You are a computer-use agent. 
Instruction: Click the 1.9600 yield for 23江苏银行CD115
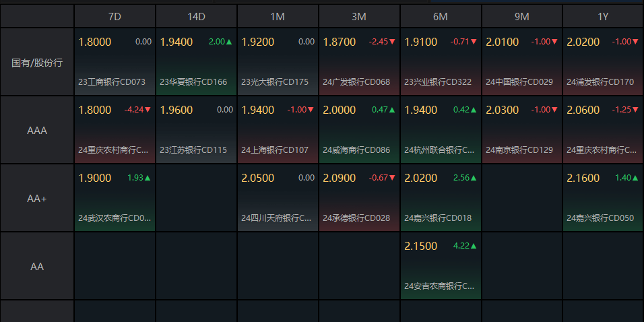coord(176,110)
